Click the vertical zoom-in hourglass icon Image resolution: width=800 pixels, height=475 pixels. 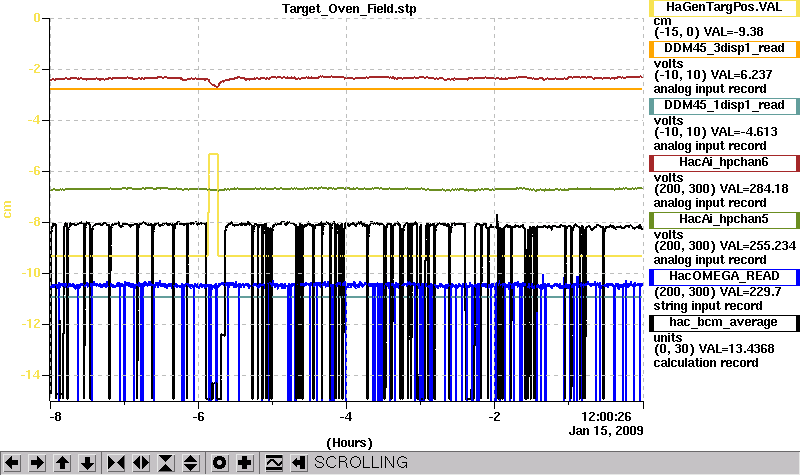(x=166, y=463)
